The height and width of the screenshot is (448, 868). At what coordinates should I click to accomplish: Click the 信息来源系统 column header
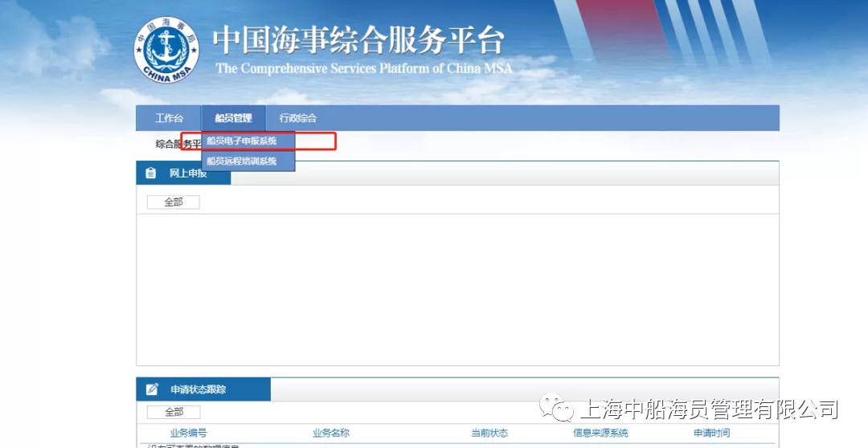point(600,433)
